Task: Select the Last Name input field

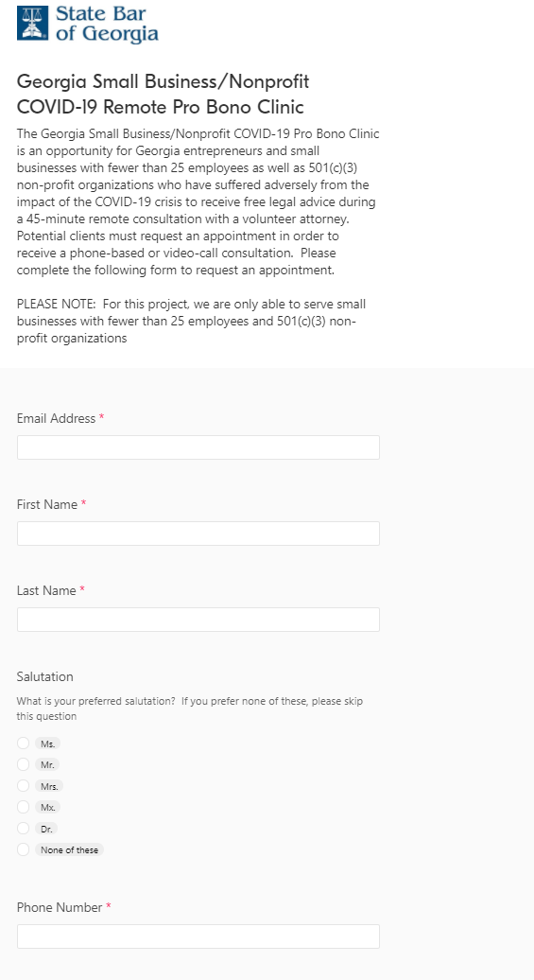Action: pyautogui.click(x=198, y=620)
